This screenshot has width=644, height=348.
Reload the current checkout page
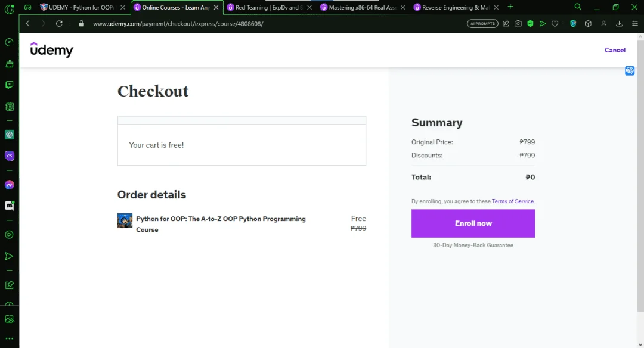(59, 24)
